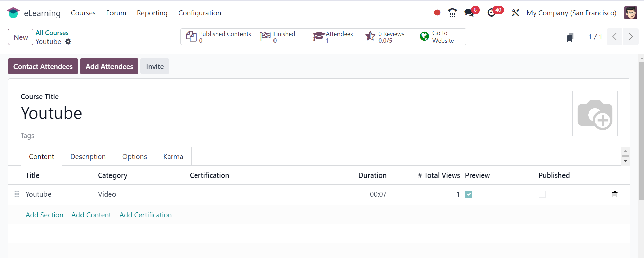
Task: Click the page vertical scrollbar
Action: [x=641, y=131]
